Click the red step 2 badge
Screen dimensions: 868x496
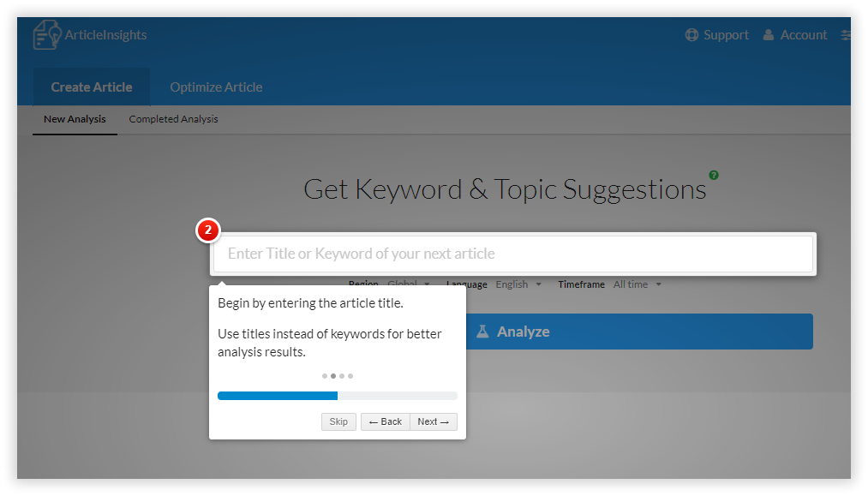pos(208,230)
